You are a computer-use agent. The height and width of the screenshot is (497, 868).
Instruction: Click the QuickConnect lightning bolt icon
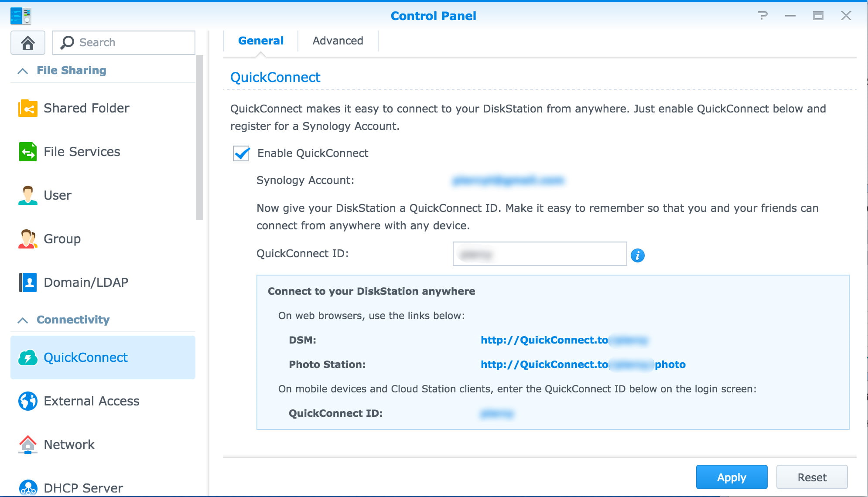point(27,357)
